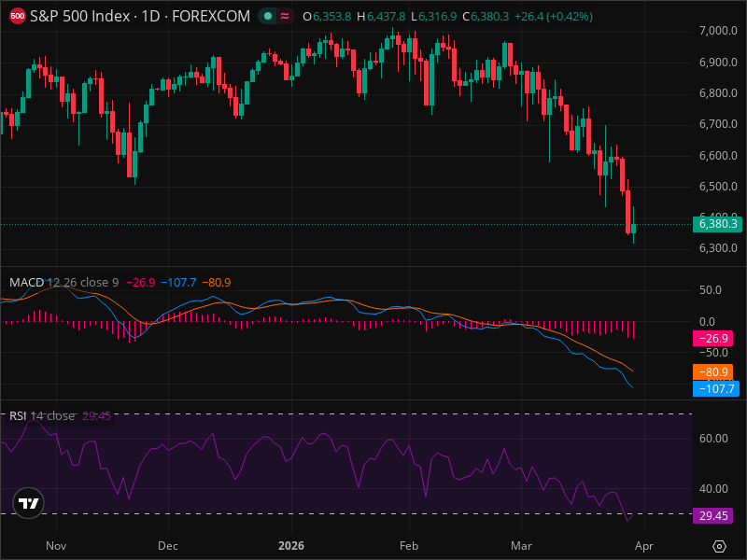Click the 6,300.0 price axis label
The image size is (747, 560).
click(x=718, y=248)
